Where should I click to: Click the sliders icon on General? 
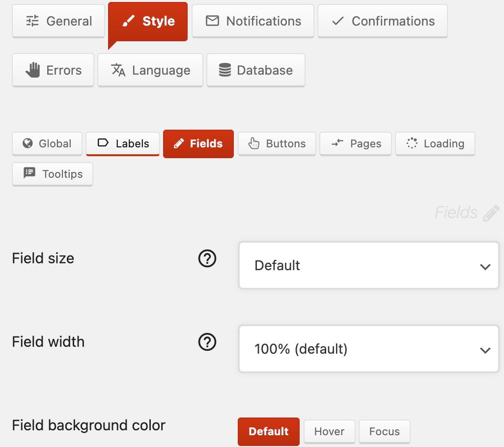[32, 21]
